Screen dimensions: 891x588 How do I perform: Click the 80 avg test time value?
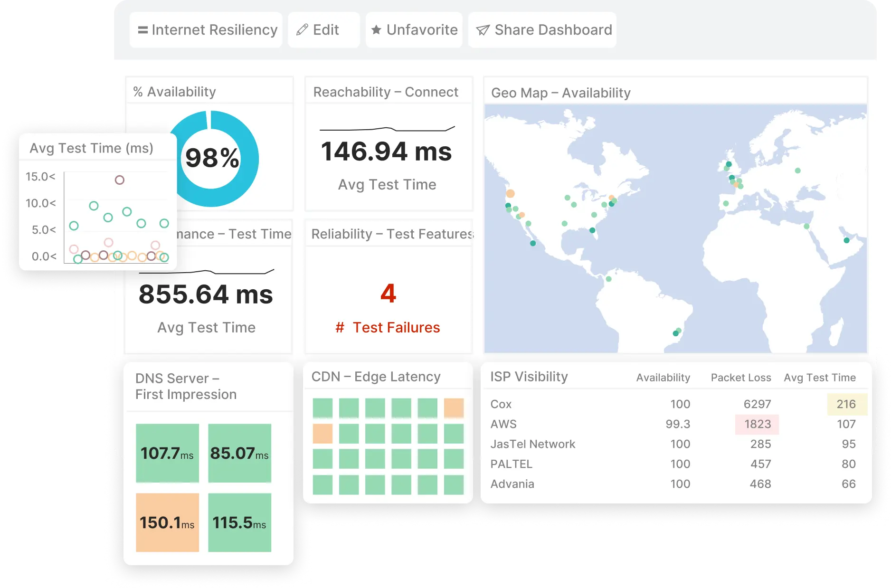click(848, 464)
